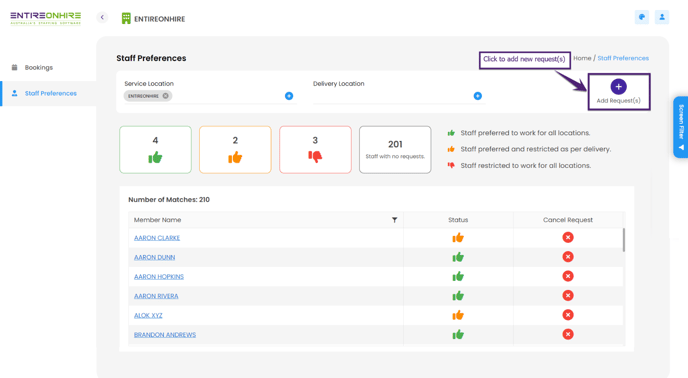Open the Member Name column filter
This screenshot has width=688, height=378.
(x=394, y=220)
